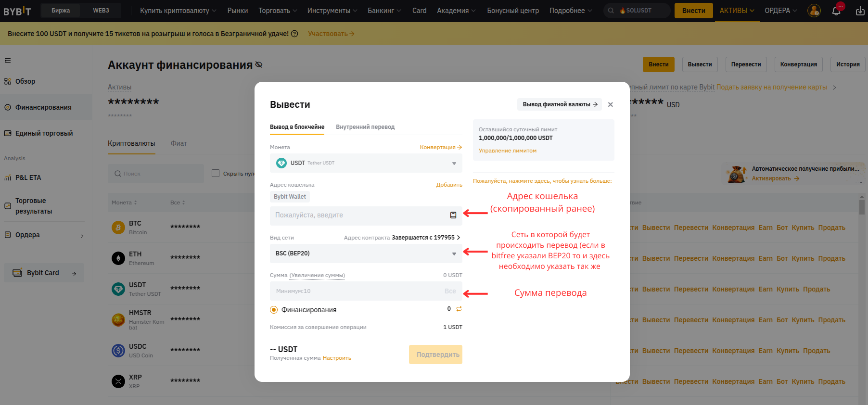Open the АКТИВЫ header dropdown
The height and width of the screenshot is (405, 868).
click(x=737, y=11)
